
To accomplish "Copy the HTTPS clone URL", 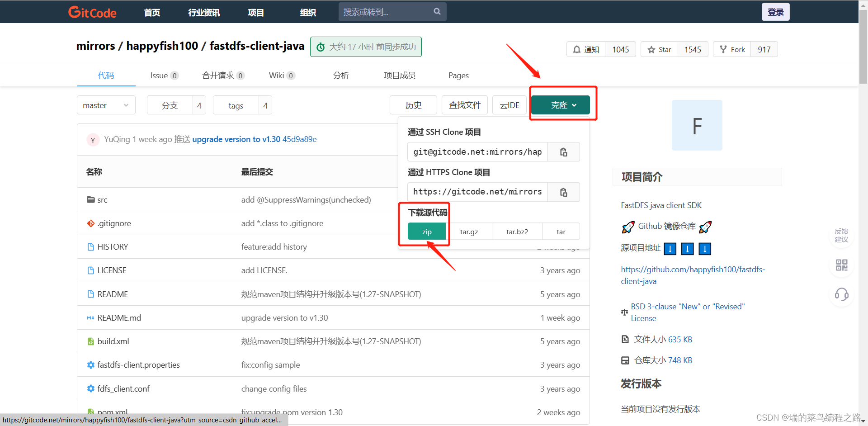I will point(563,192).
